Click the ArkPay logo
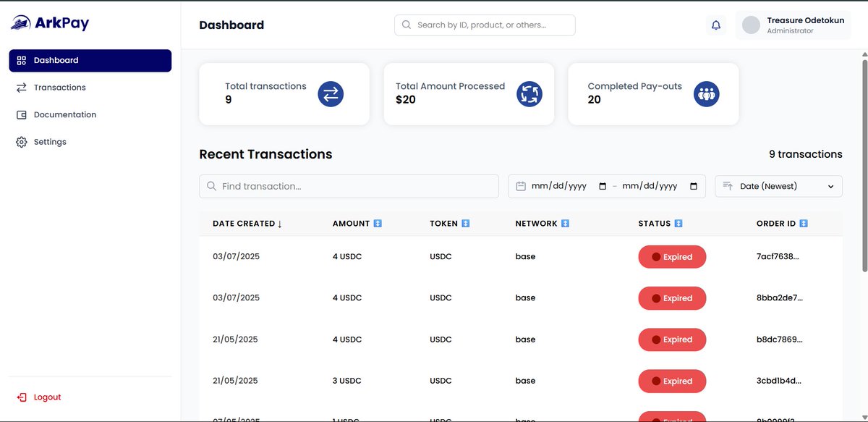This screenshot has width=868, height=422. click(x=50, y=23)
